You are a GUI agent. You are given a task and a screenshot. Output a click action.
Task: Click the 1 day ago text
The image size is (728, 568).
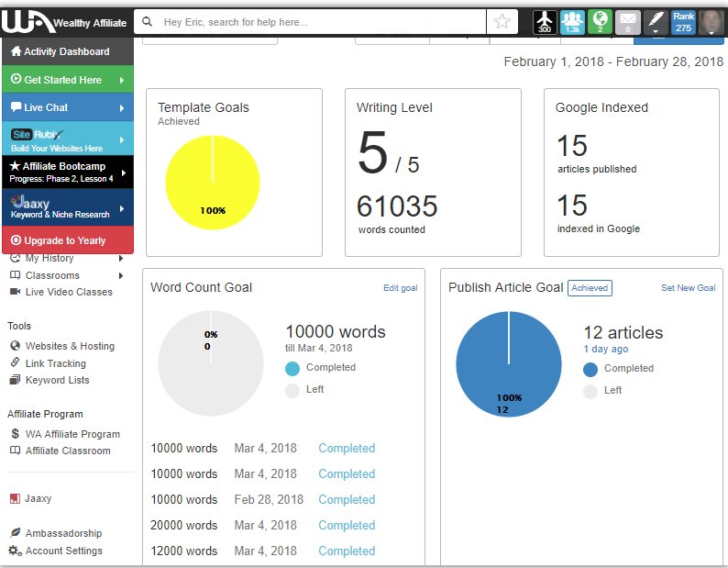pos(605,349)
